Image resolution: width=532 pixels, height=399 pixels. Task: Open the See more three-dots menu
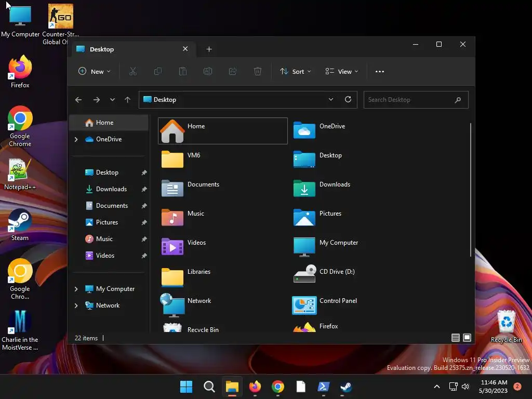380,72
